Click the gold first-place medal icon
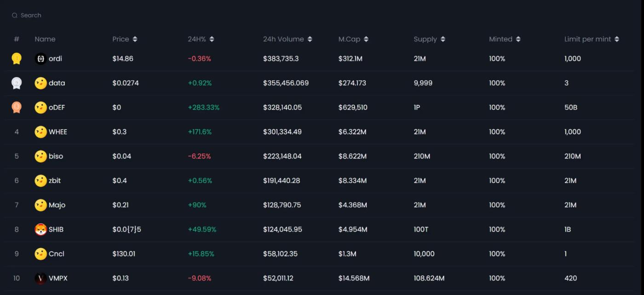 17,59
